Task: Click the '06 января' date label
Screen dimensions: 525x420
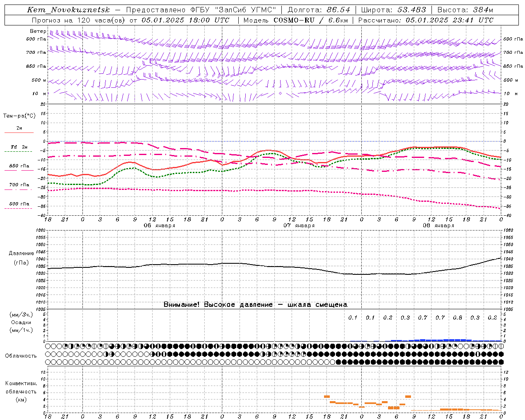Action: [x=160, y=226]
